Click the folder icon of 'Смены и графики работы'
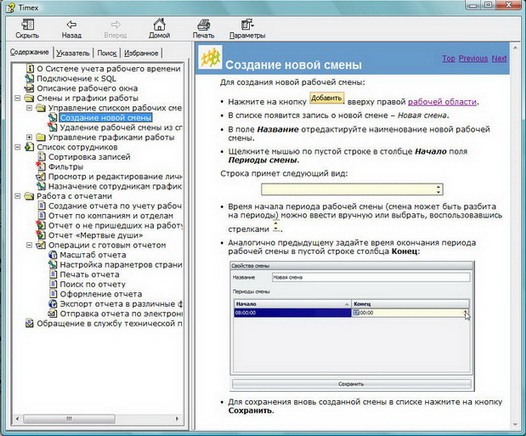The image size is (526, 436). coord(30,98)
